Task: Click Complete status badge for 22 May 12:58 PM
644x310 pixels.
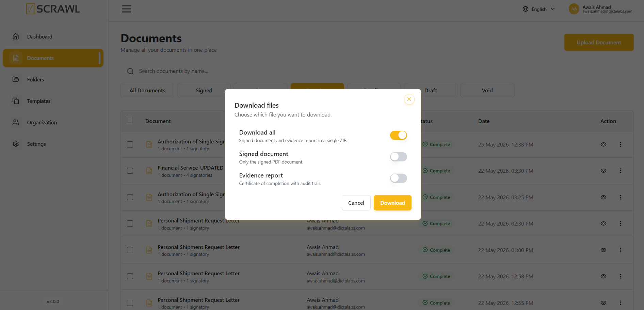Action: [x=436, y=276]
